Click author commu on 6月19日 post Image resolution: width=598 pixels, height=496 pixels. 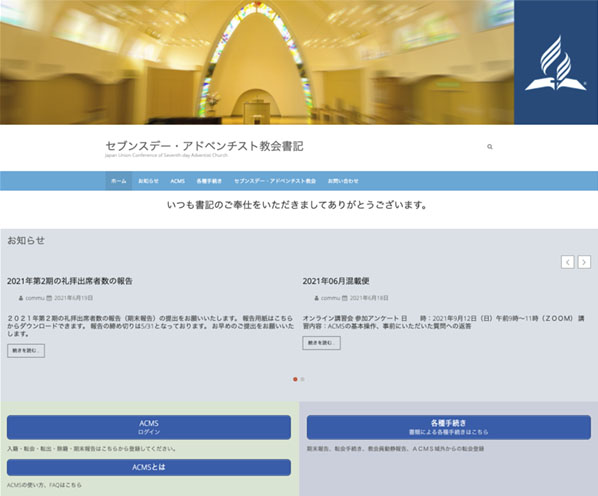click(x=35, y=298)
